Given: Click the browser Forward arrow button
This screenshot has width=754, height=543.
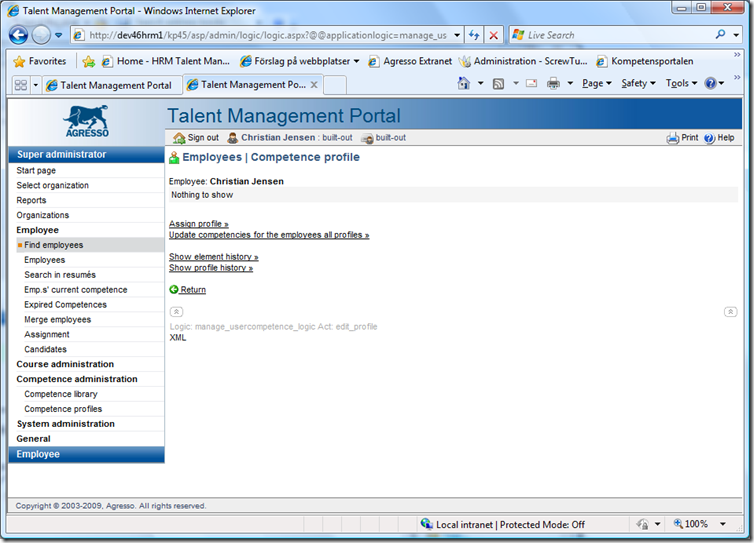Looking at the screenshot, I should pyautogui.click(x=41, y=35).
